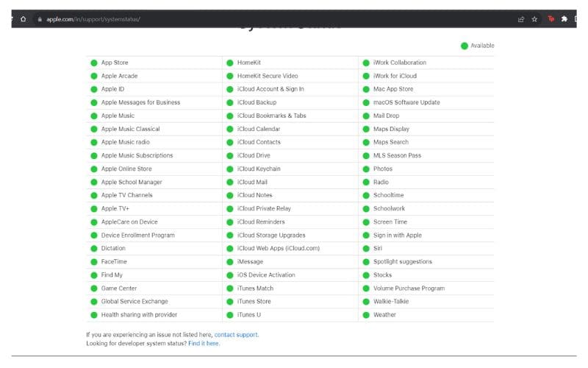Open the extensions puzzle icon
588x368 pixels.
[x=564, y=19]
